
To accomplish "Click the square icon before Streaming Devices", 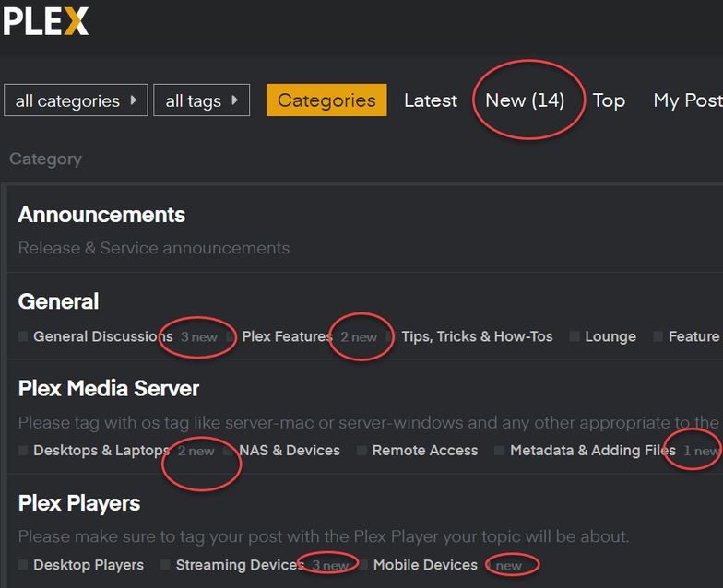I will coord(166,564).
